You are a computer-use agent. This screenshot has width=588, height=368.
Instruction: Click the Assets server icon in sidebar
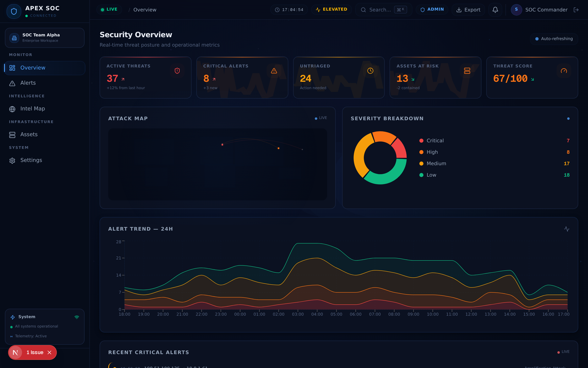12,135
